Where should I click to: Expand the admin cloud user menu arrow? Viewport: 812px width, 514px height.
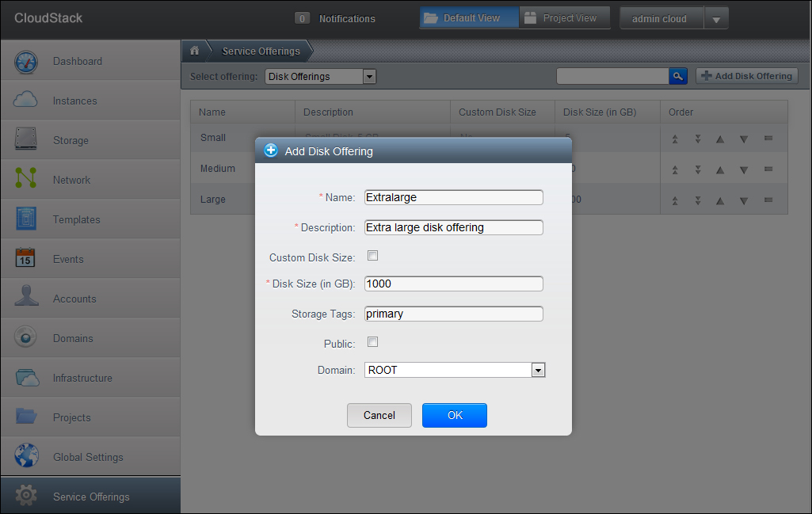715,19
